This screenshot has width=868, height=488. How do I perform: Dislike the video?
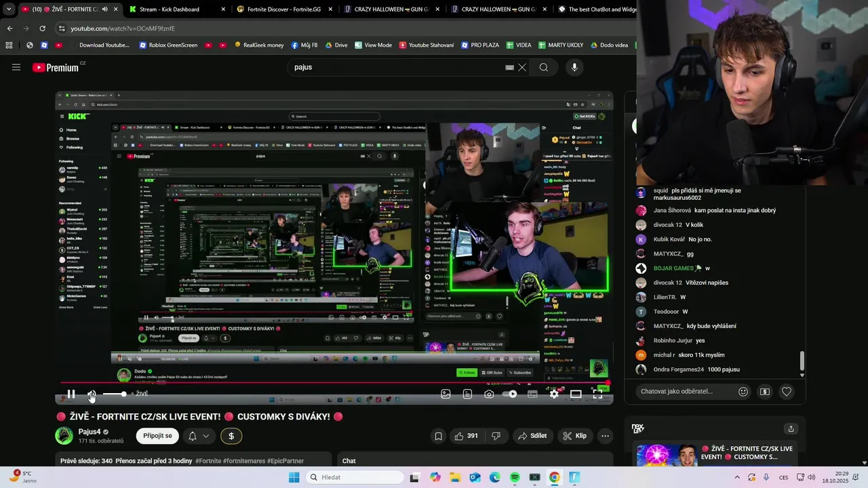pos(496,436)
